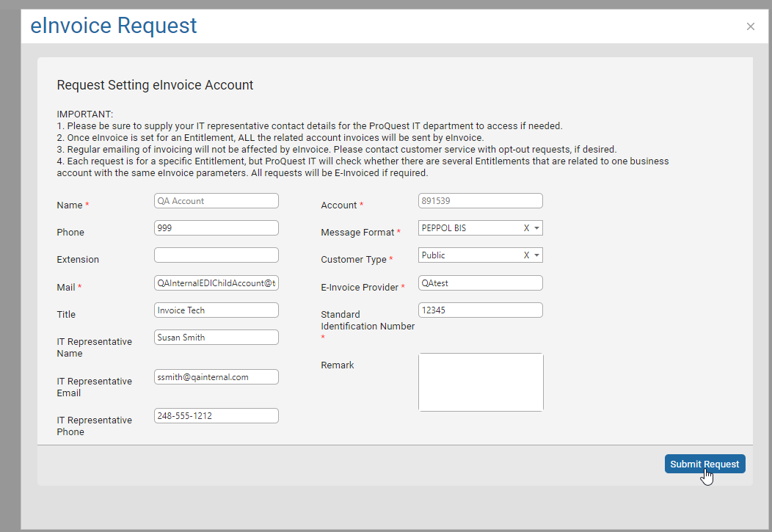Viewport: 772px width, 532px height.
Task: Click the Account field showing 891539
Action: (480, 200)
